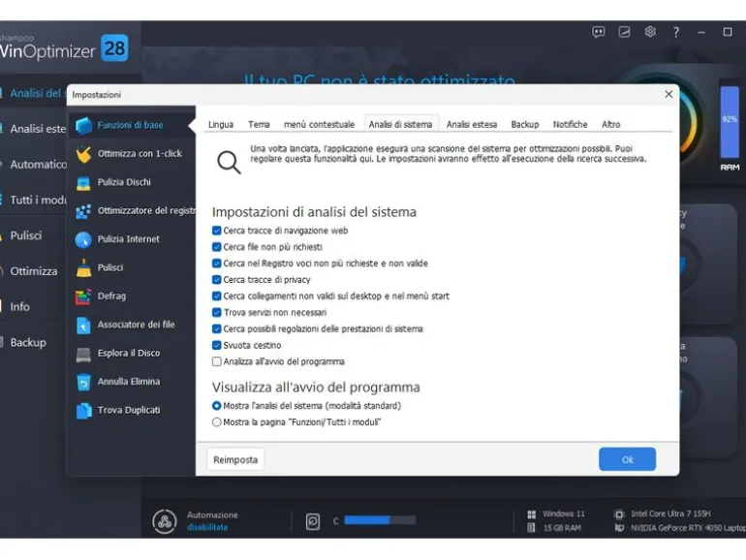746x560 pixels.
Task: Open the settings gear icon in main window
Action: coord(650,32)
